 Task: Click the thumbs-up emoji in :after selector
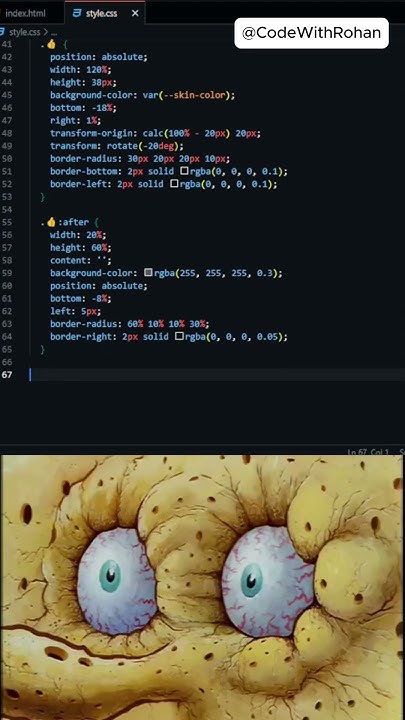tap(51, 222)
